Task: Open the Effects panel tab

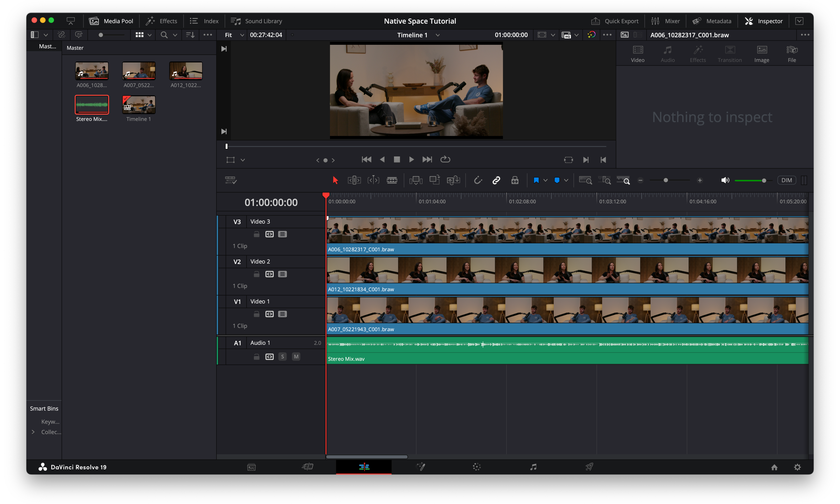Action: (x=161, y=21)
